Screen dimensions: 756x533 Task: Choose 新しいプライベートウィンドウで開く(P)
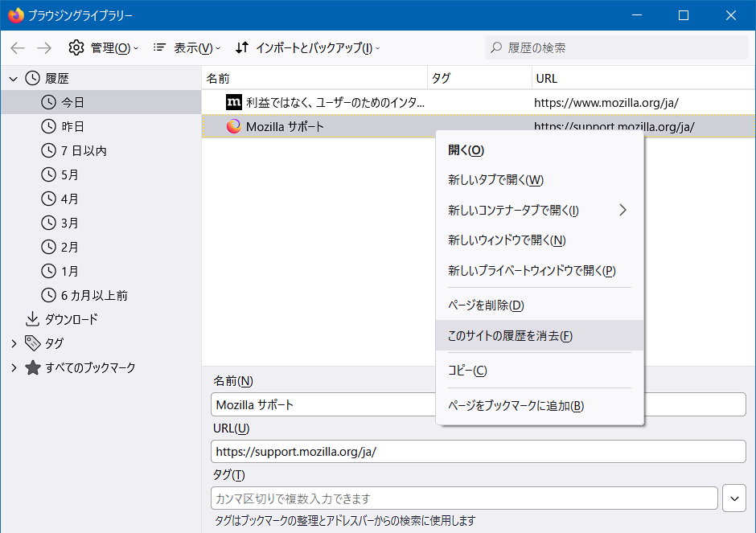pos(540,270)
